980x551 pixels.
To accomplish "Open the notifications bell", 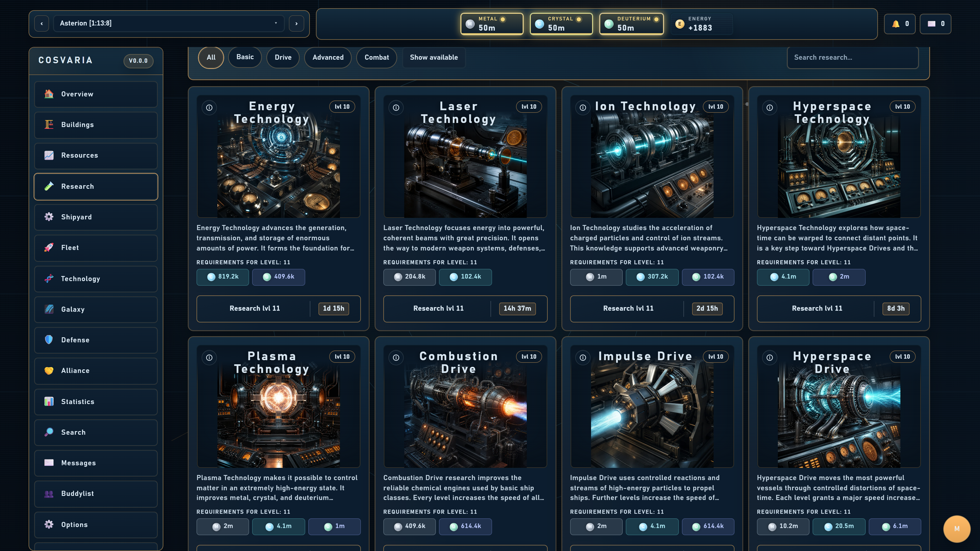I will click(x=900, y=24).
